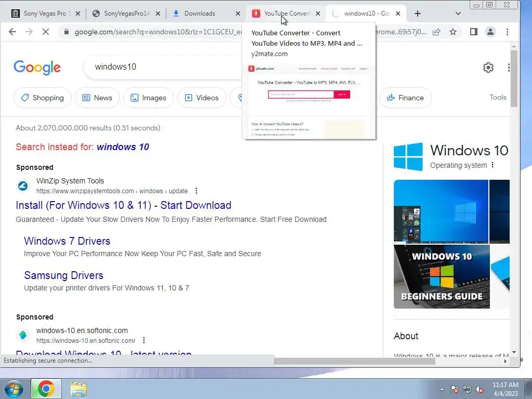Open the Windows 10 panel more options dots

click(493, 165)
